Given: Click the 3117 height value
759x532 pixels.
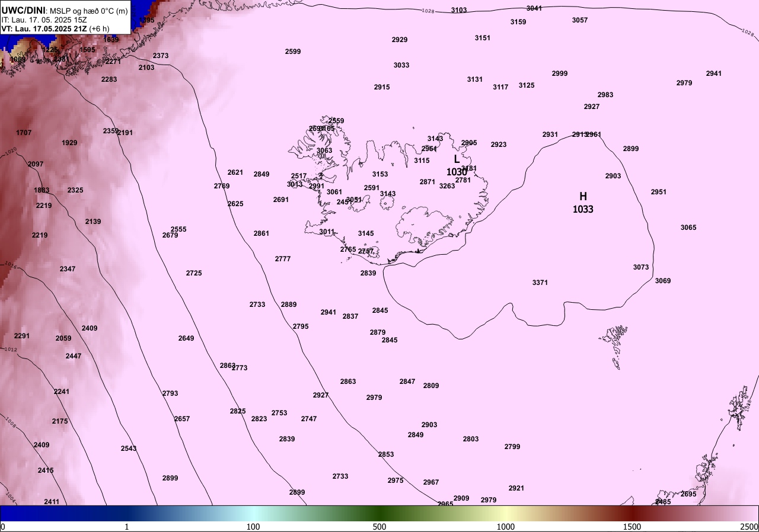Looking at the screenshot, I should point(500,87).
